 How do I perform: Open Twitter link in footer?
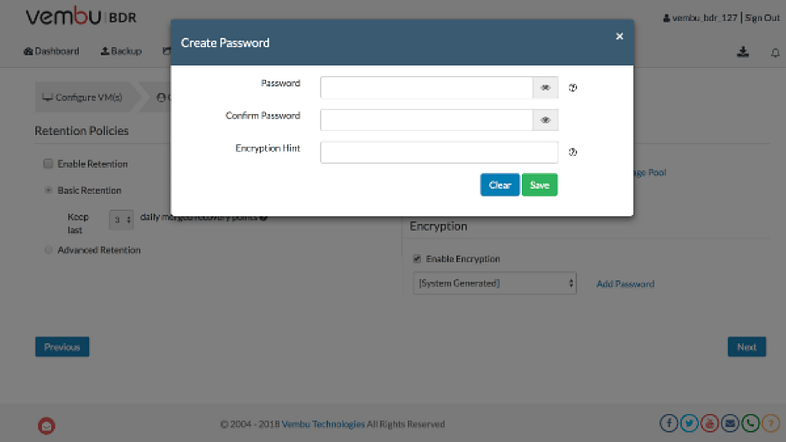(x=689, y=423)
